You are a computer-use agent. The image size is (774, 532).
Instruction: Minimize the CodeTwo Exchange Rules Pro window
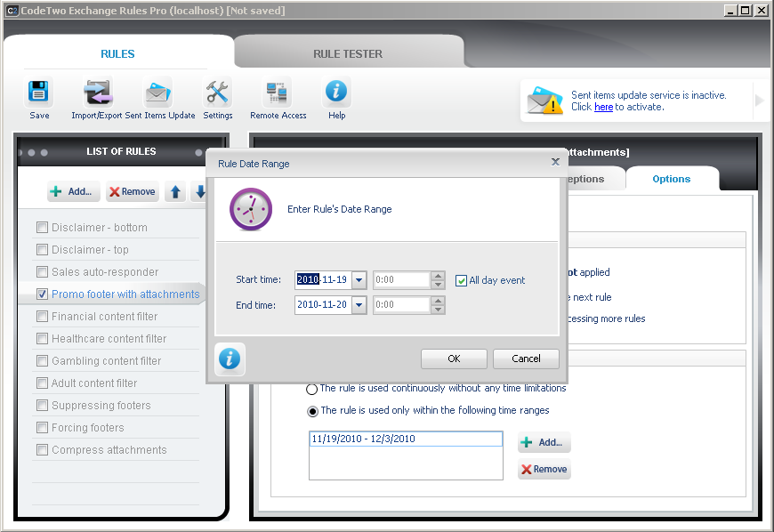tap(730, 11)
